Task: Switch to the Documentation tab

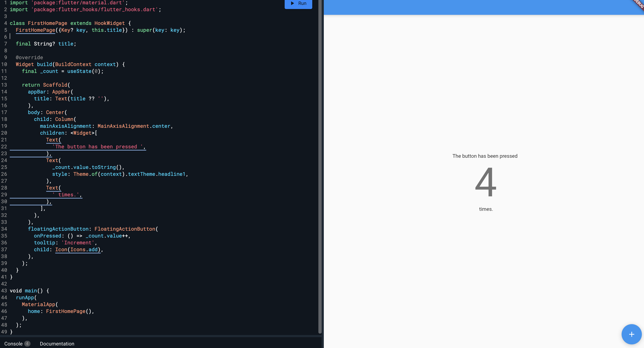Action: point(57,344)
